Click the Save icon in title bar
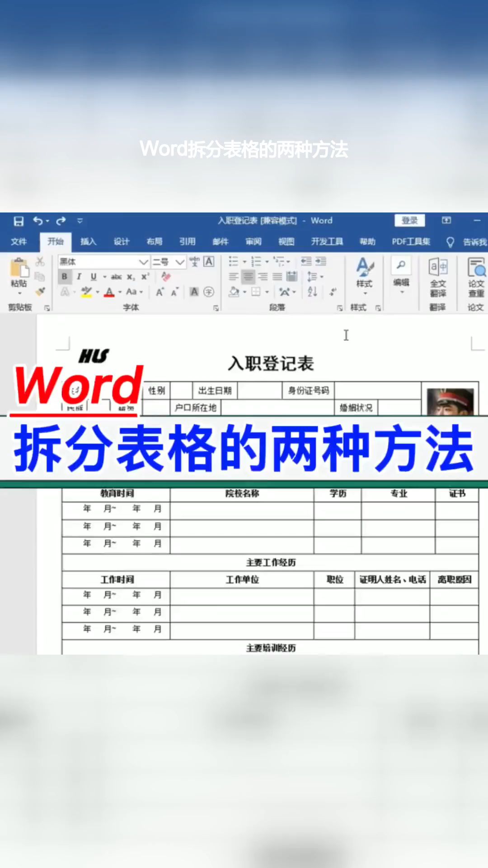 click(19, 221)
